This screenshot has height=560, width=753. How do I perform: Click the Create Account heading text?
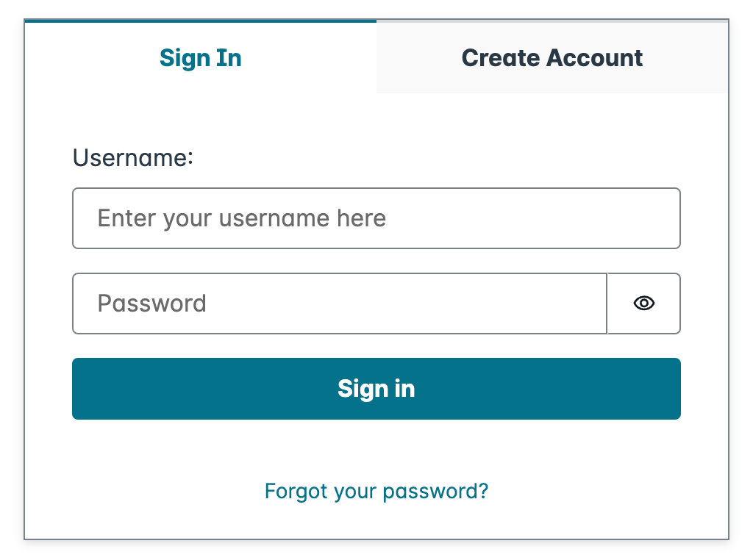(552, 57)
